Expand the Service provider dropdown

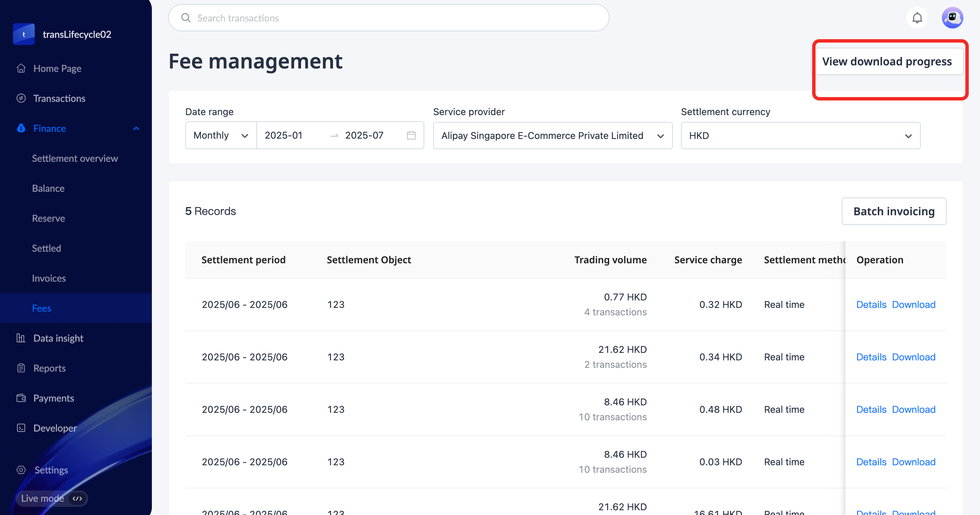[x=552, y=136]
